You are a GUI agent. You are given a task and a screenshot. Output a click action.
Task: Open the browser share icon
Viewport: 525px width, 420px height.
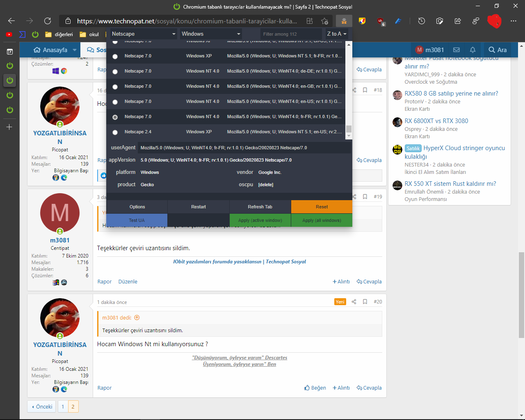coord(458,21)
